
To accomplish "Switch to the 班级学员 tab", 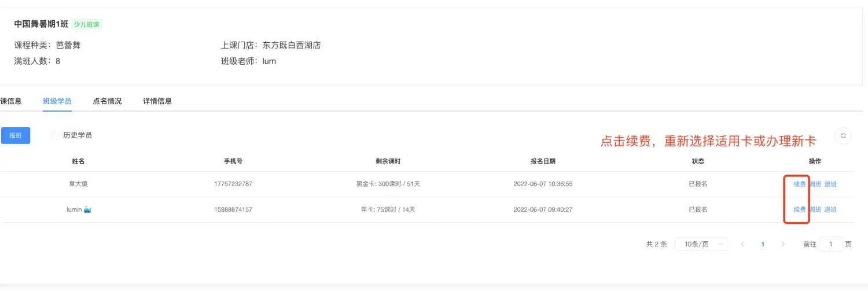I will 57,101.
